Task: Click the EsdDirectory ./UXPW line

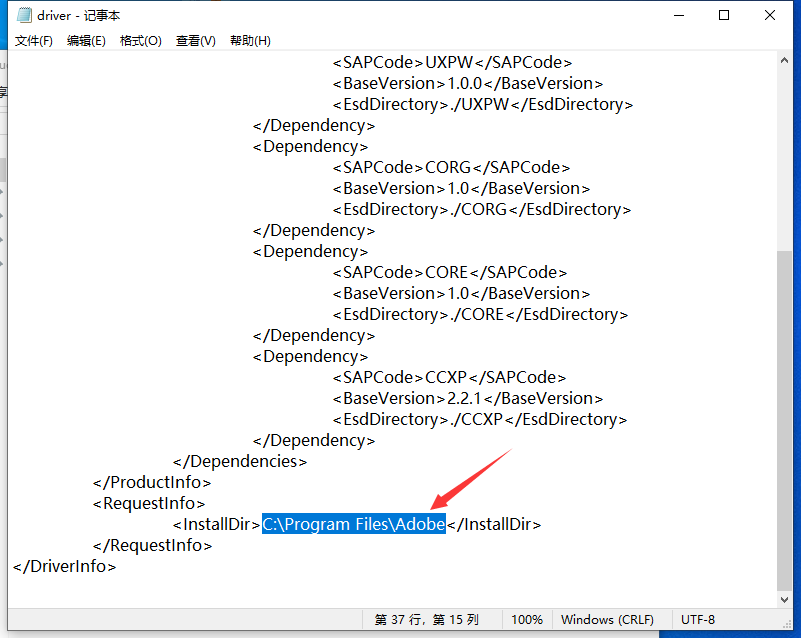Action: pyautogui.click(x=483, y=104)
